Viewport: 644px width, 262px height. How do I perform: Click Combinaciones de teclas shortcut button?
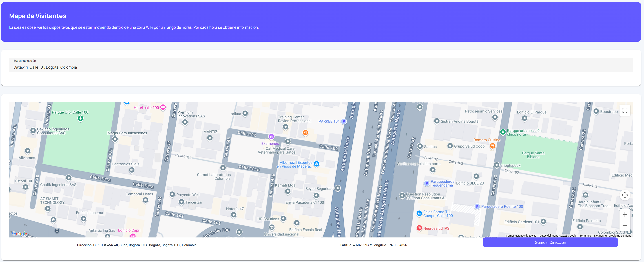[x=521, y=235]
